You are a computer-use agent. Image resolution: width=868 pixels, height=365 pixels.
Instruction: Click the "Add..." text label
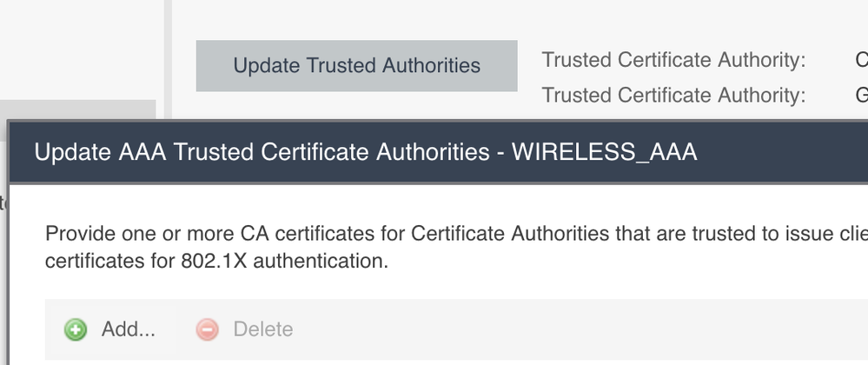(x=128, y=329)
